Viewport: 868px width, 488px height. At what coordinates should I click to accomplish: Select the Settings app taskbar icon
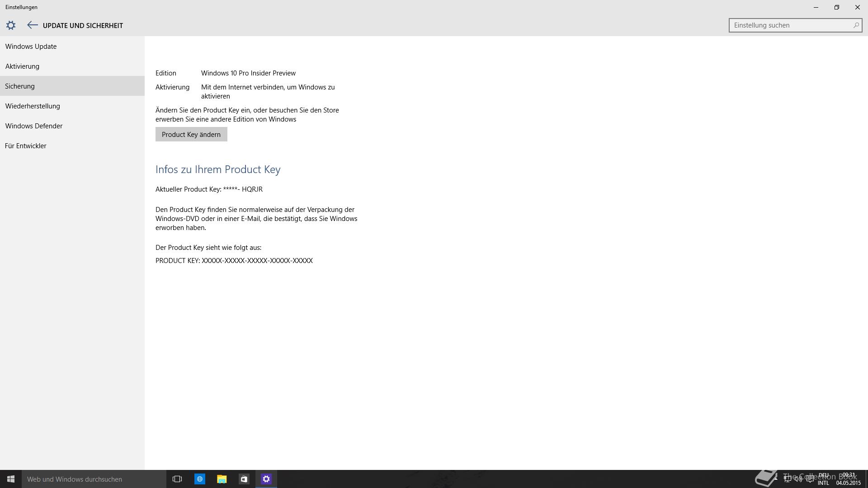point(266,479)
